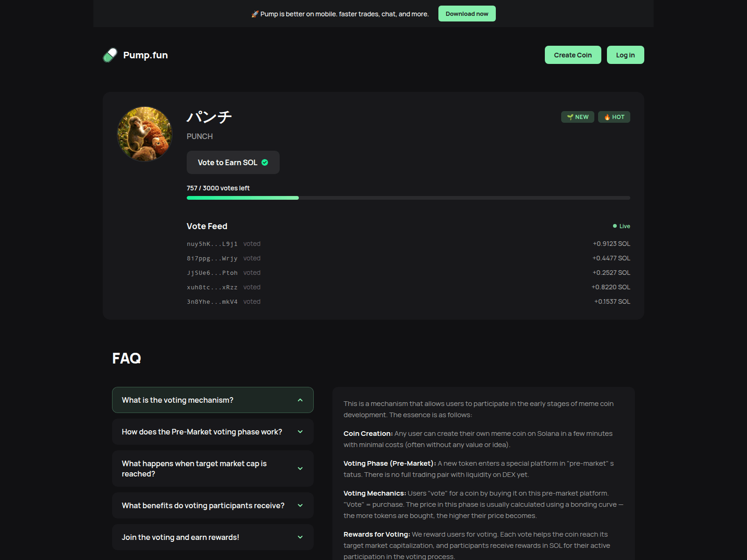This screenshot has width=747, height=560.
Task: Select voter address 3n8Yhe...mkV4
Action: (x=212, y=301)
